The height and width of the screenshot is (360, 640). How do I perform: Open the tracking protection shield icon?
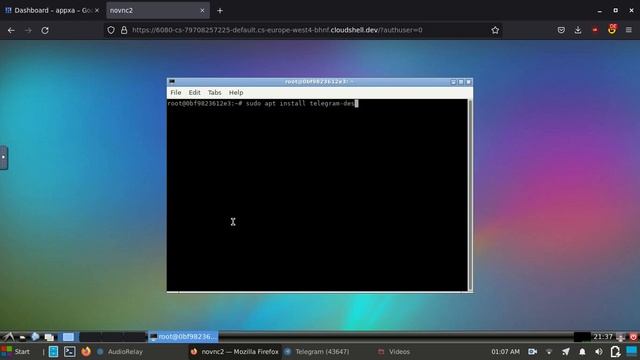coord(111,30)
